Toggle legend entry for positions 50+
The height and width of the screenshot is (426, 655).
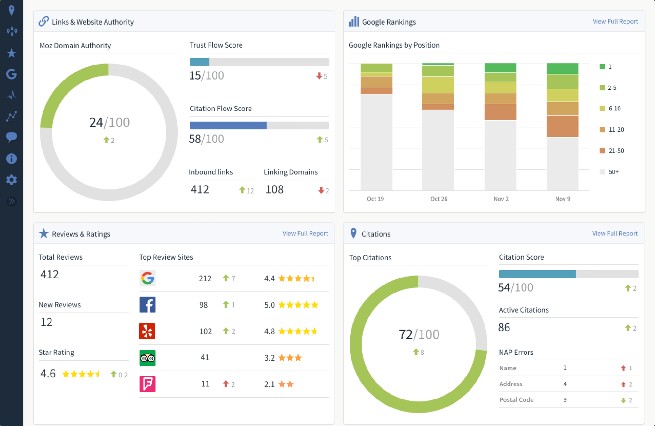tap(609, 172)
